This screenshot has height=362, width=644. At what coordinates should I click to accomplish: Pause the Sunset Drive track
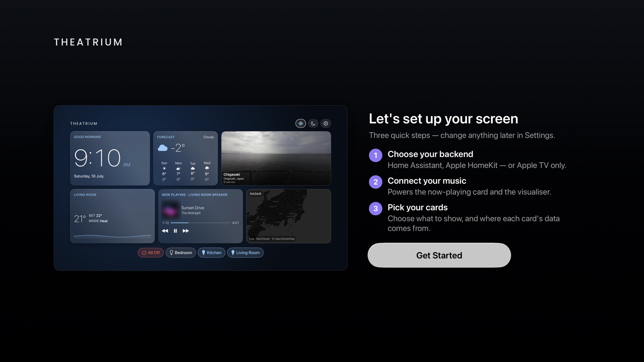[175, 231]
